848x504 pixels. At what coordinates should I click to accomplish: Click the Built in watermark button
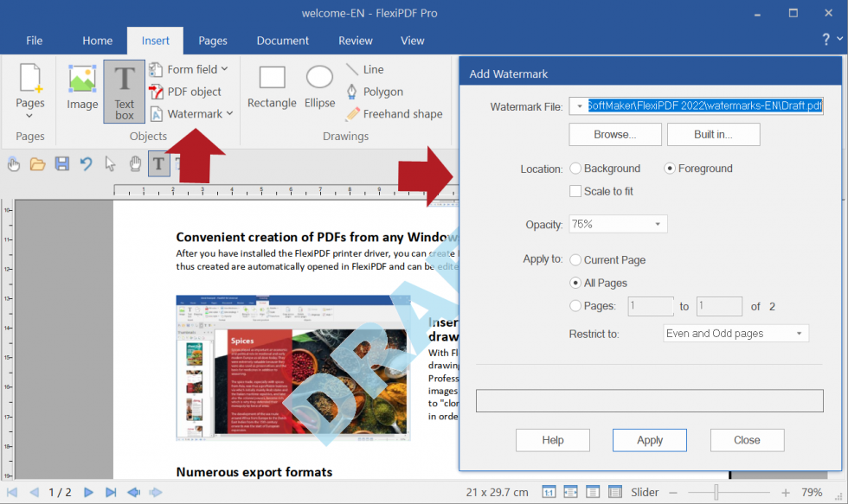713,134
